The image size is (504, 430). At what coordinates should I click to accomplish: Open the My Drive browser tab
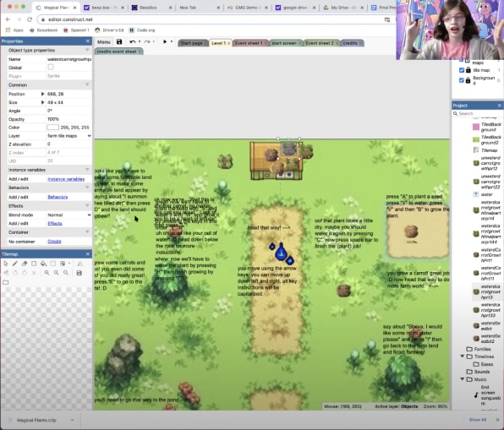[343, 8]
